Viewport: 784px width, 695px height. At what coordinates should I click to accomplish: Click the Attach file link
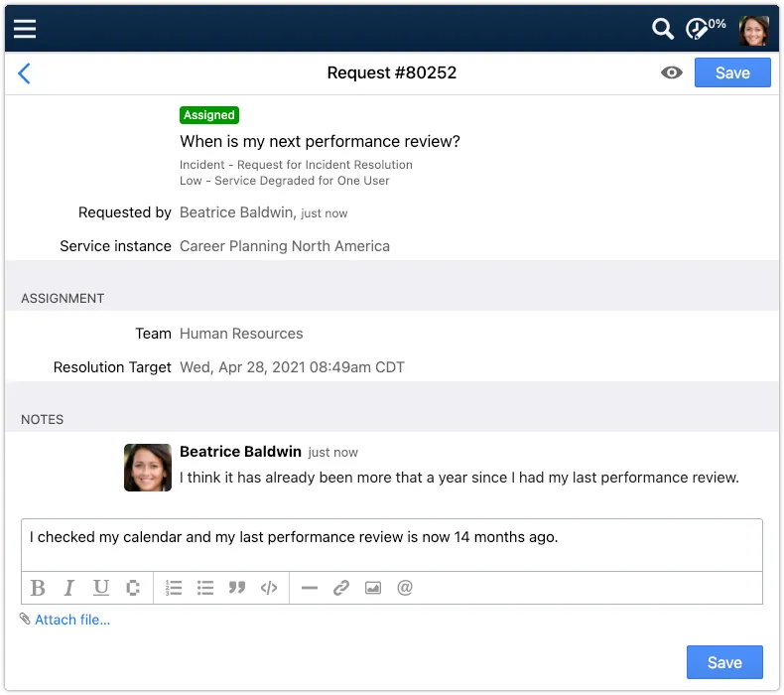(x=72, y=620)
